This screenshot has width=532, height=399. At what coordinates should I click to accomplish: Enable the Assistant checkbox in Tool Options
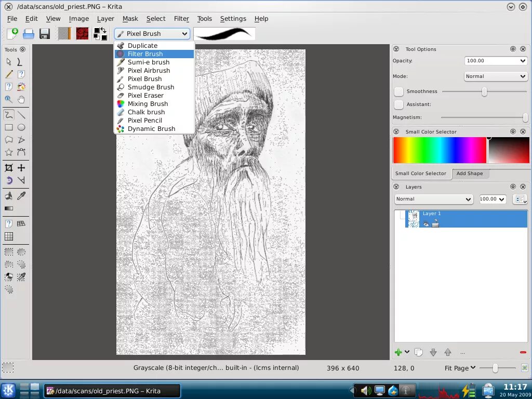tap(398, 104)
